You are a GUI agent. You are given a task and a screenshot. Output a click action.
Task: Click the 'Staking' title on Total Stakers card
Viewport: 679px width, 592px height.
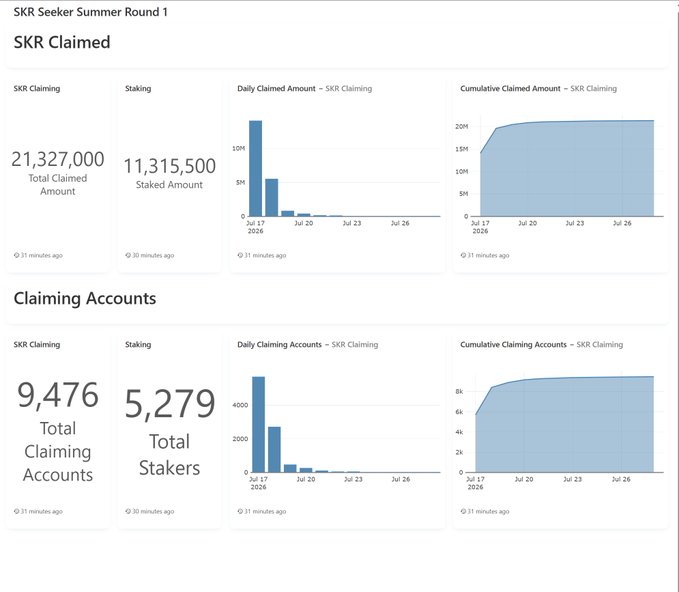[138, 345]
